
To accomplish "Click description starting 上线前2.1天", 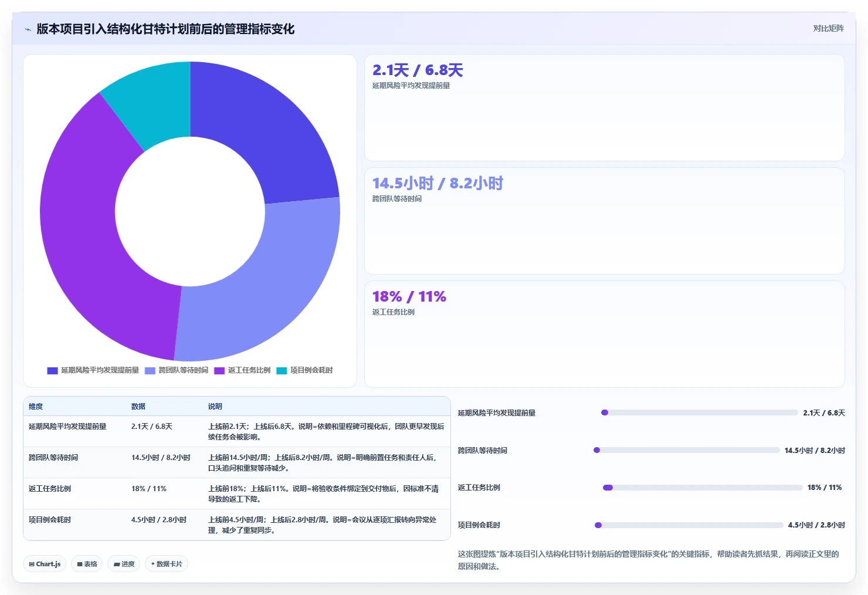I will coord(326,432).
